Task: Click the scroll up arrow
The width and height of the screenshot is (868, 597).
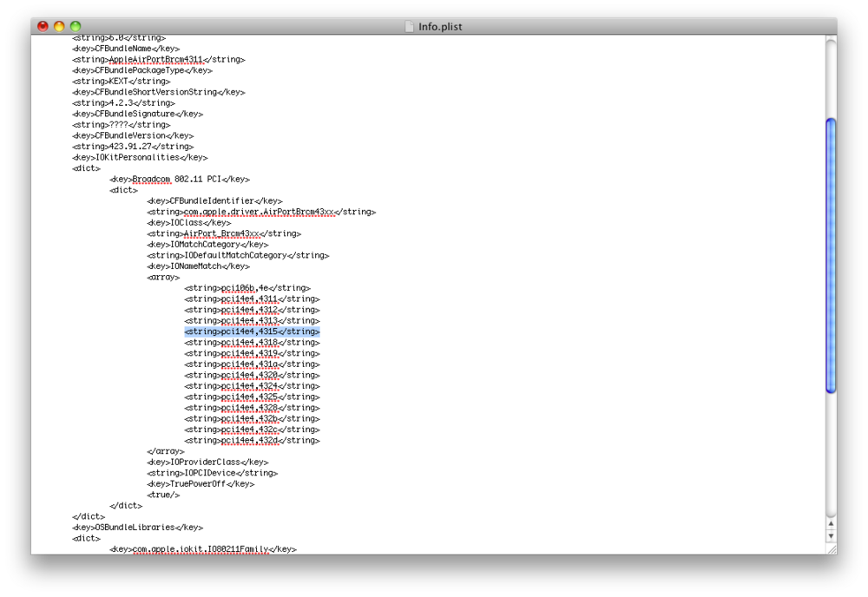Action: [x=831, y=524]
